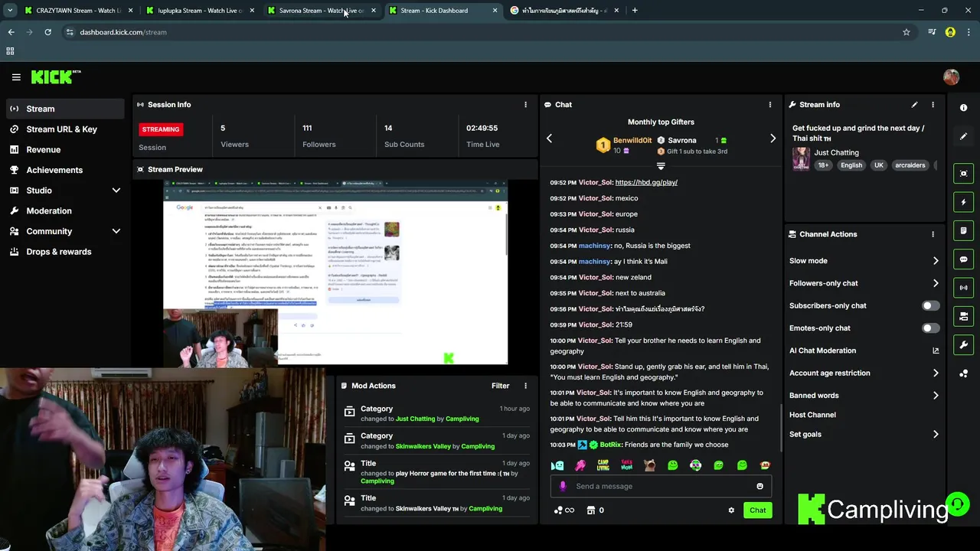Toggle the document widget icon in right toolbar

963,230
